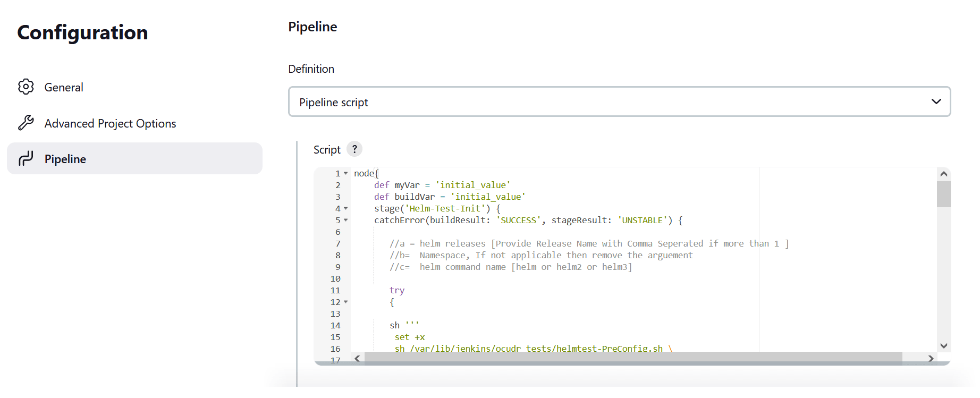Open Script help question mark
The height and width of the screenshot is (398, 980).
point(354,149)
